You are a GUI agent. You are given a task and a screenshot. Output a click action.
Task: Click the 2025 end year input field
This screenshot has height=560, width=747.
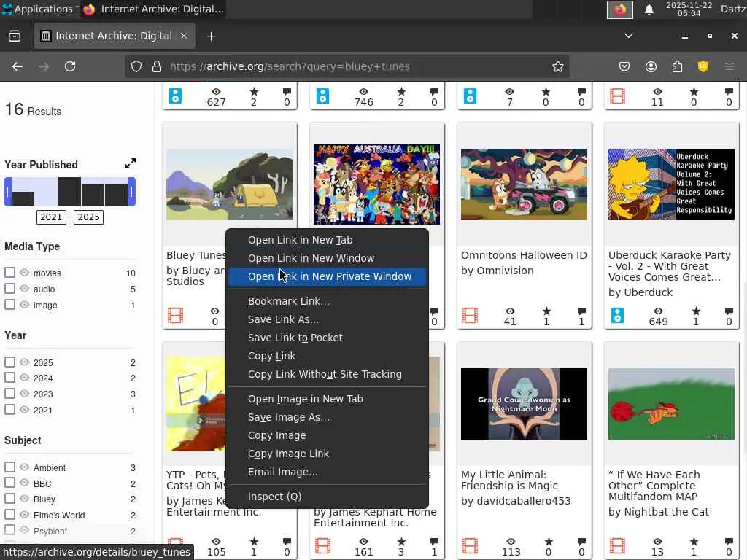click(88, 217)
